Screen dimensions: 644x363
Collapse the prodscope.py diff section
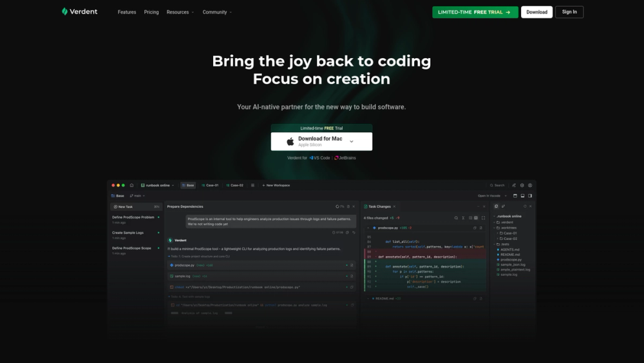[368, 228]
